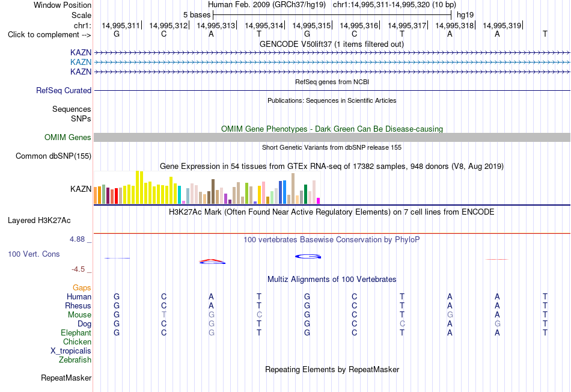Viewport: 571px width, 392px height.
Task: Click the gray OMIM Genes item bar
Action: tap(332, 137)
